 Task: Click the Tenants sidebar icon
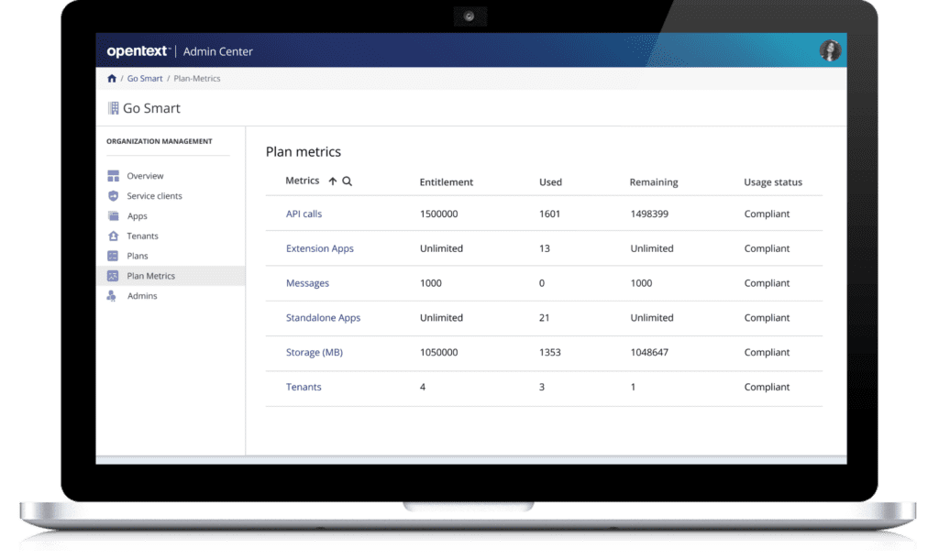point(113,236)
